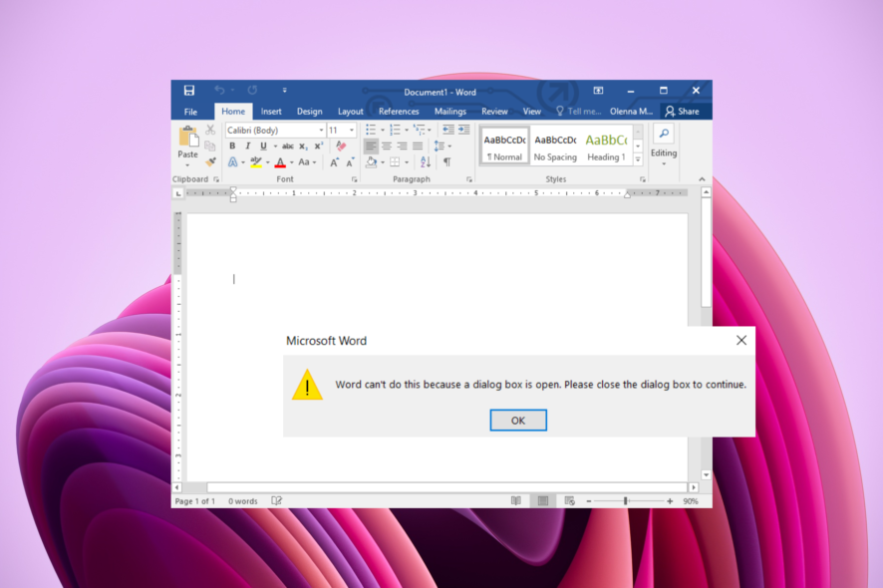
Task: Click OK in the dialog box
Action: (518, 421)
